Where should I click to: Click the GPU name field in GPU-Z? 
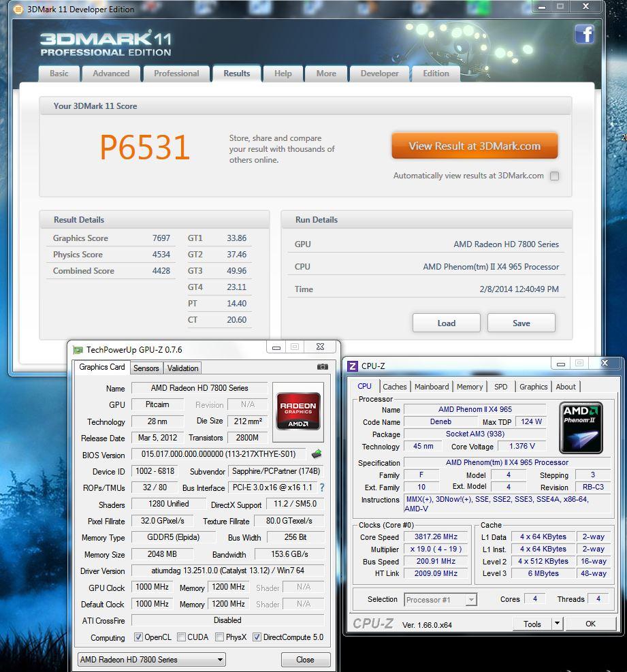[x=199, y=388]
